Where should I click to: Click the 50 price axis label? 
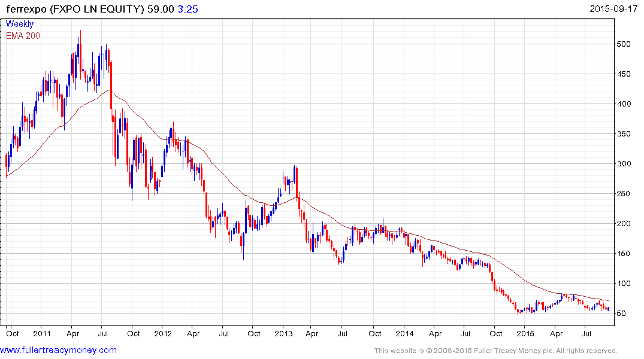tap(621, 314)
